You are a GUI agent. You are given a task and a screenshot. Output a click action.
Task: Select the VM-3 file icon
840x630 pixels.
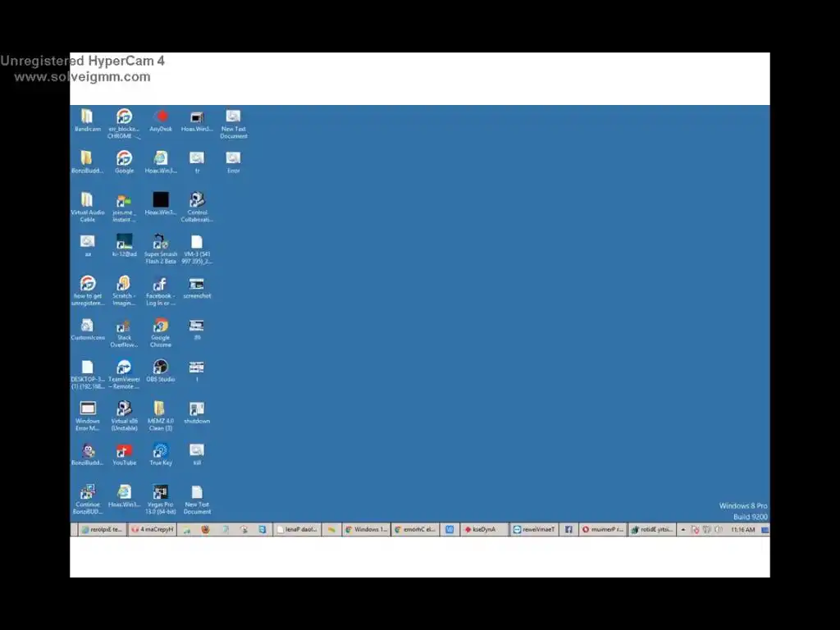coord(197,249)
